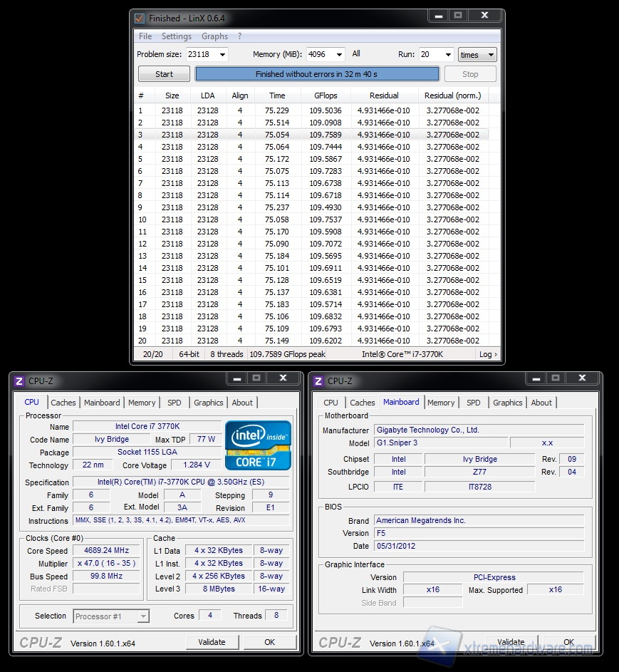Open the Settings menu in LinX
Screen dimensions: 619x672
point(176,36)
